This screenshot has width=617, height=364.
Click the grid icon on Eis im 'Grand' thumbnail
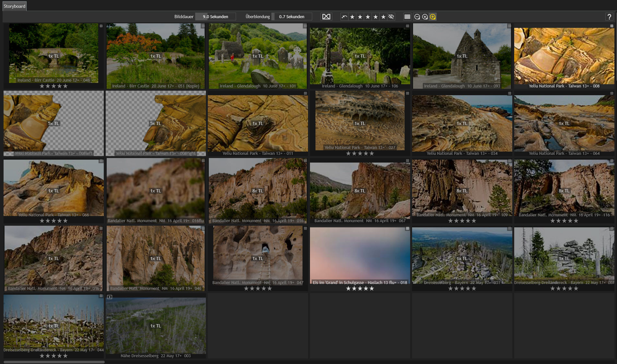coord(408,229)
